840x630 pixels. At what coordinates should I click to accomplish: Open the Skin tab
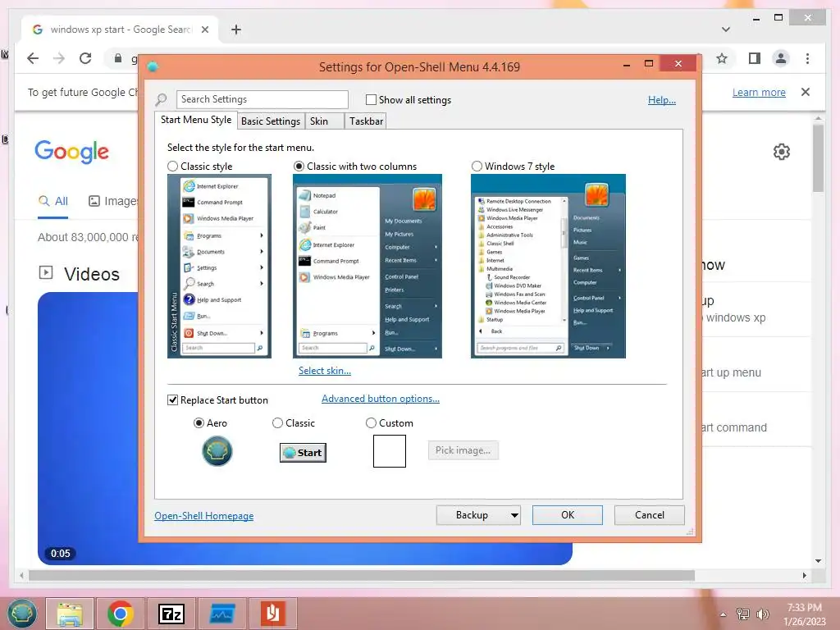tap(324, 121)
